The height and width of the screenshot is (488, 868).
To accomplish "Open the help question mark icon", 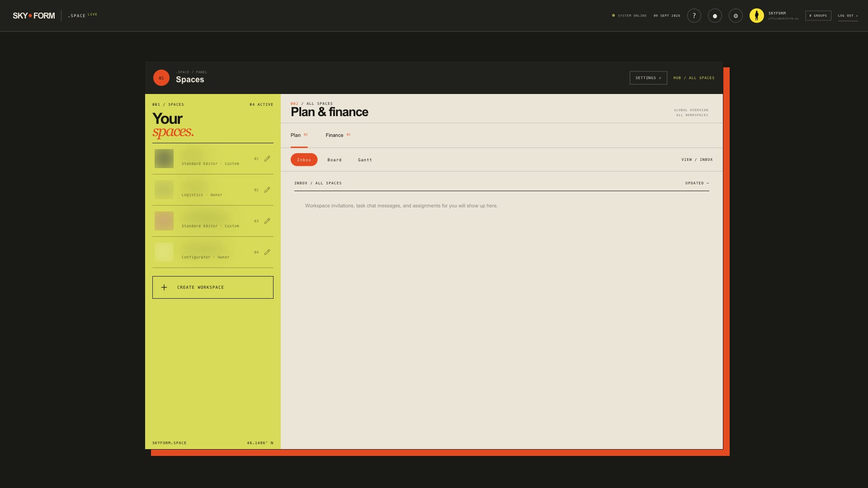I will click(x=694, y=16).
